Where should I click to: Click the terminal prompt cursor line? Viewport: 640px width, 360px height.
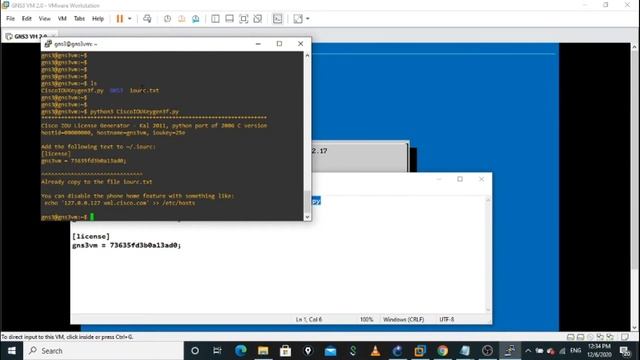point(68,217)
